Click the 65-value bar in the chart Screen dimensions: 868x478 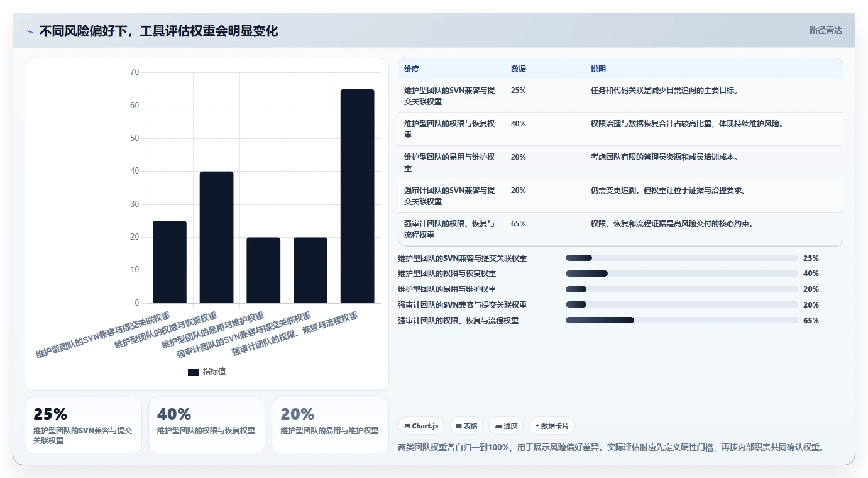358,196
